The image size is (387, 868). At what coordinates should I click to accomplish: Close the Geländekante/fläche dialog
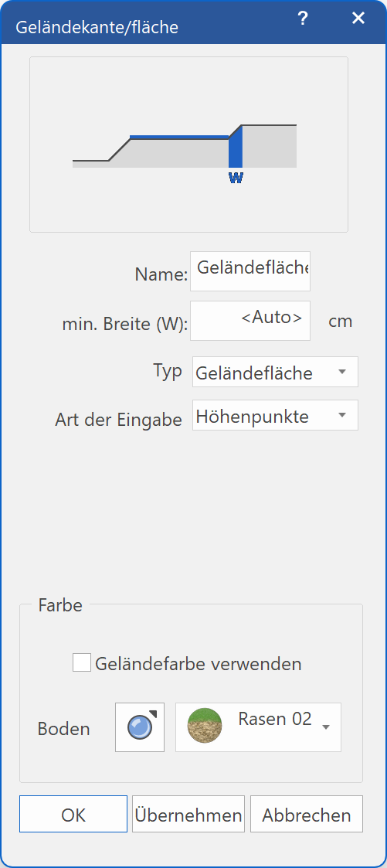pos(358,19)
